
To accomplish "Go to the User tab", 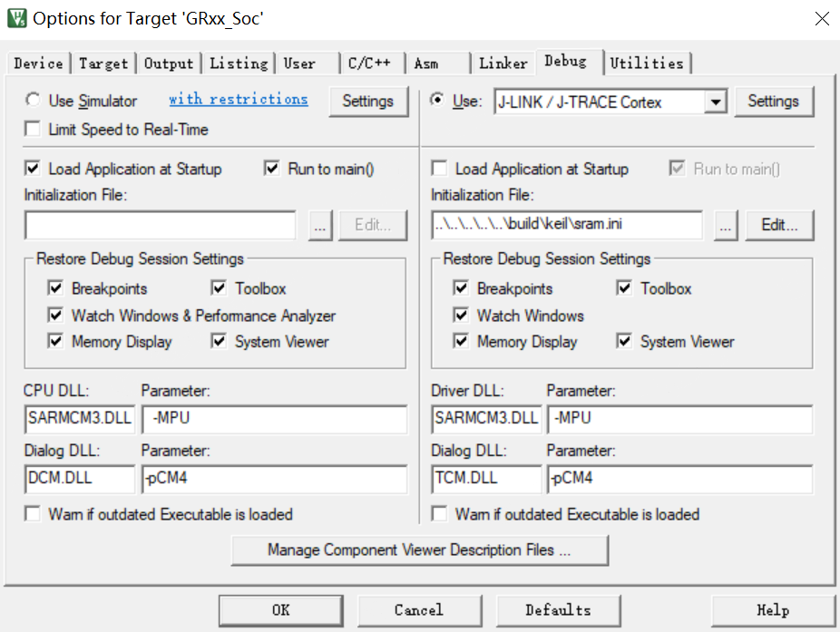I will tap(308, 63).
